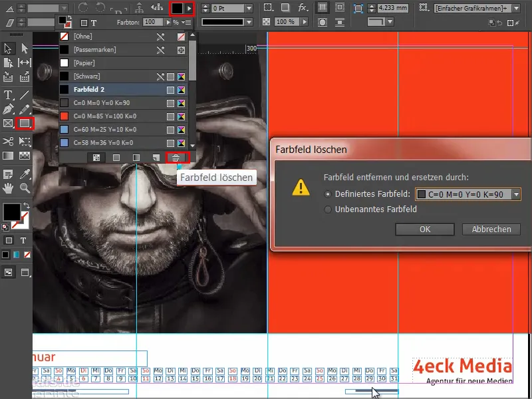Click OK in Farbfeld löschen dialog
This screenshot has height=399, width=532.
(425, 229)
